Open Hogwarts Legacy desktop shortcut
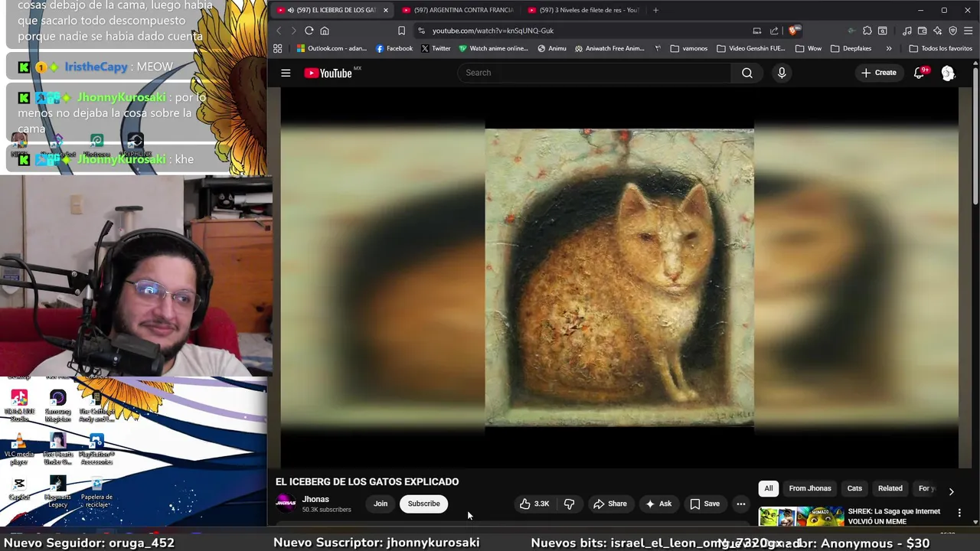The image size is (980, 551). point(57,492)
